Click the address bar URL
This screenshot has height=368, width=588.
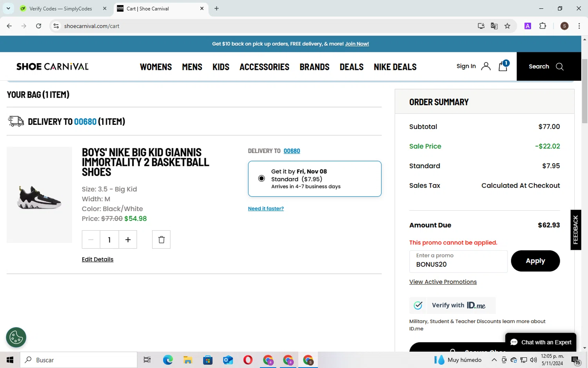pyautogui.click(x=92, y=26)
